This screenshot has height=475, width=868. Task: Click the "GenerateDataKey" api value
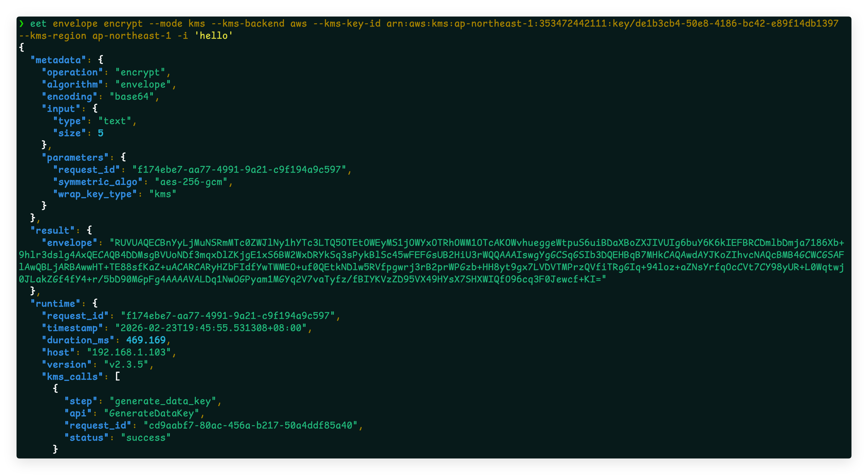point(152,413)
